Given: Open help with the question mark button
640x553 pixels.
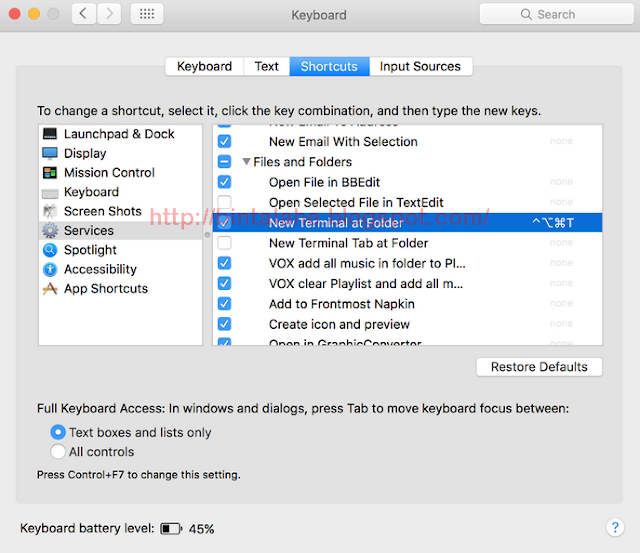Looking at the screenshot, I should (x=615, y=527).
